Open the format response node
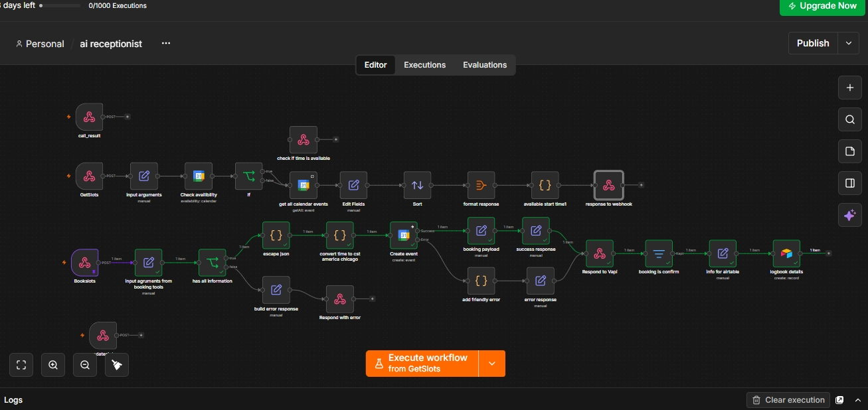The height and width of the screenshot is (410, 868). coord(481,185)
